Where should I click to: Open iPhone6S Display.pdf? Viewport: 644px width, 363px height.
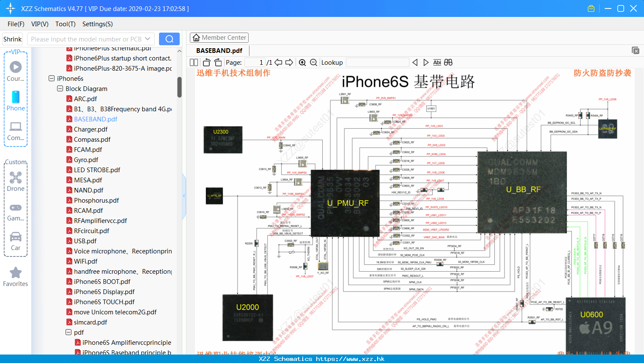(104, 291)
